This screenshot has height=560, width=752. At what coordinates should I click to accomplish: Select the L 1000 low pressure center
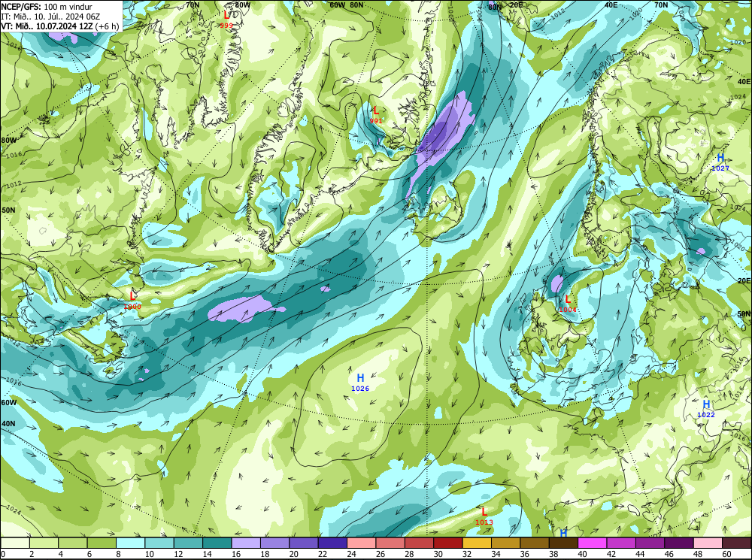click(x=132, y=301)
